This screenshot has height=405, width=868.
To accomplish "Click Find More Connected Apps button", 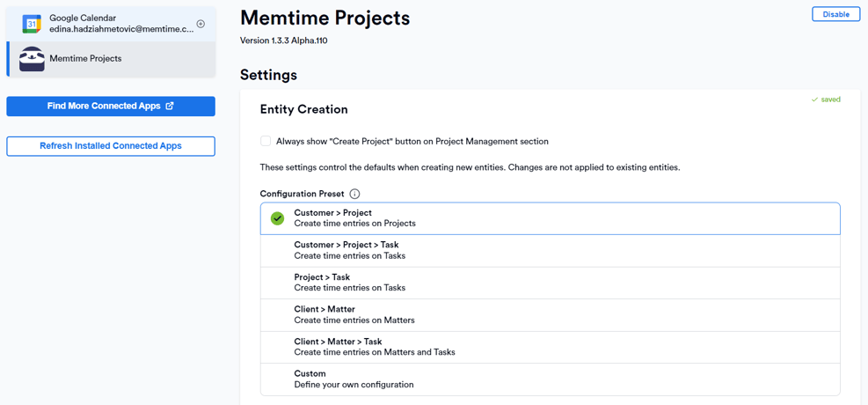I will click(111, 106).
